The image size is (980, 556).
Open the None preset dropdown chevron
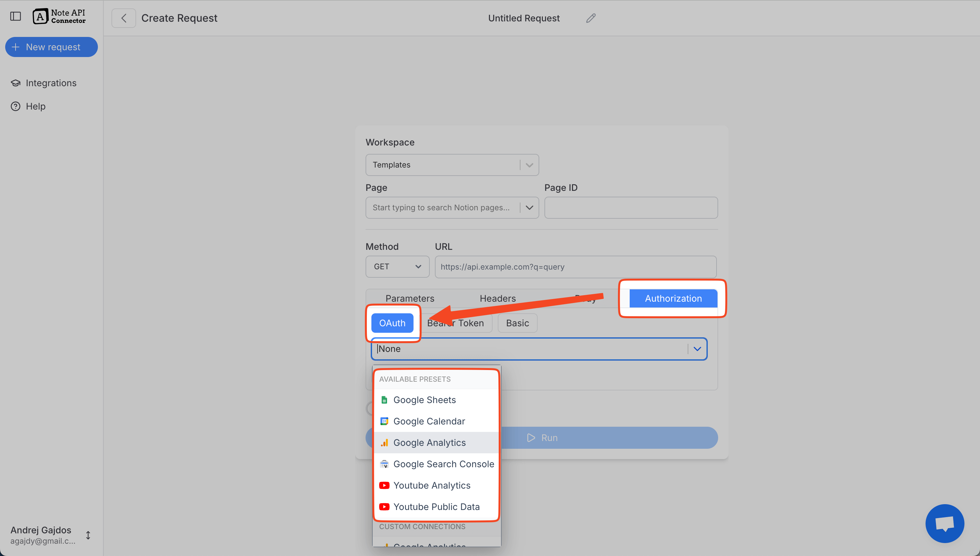coord(698,349)
